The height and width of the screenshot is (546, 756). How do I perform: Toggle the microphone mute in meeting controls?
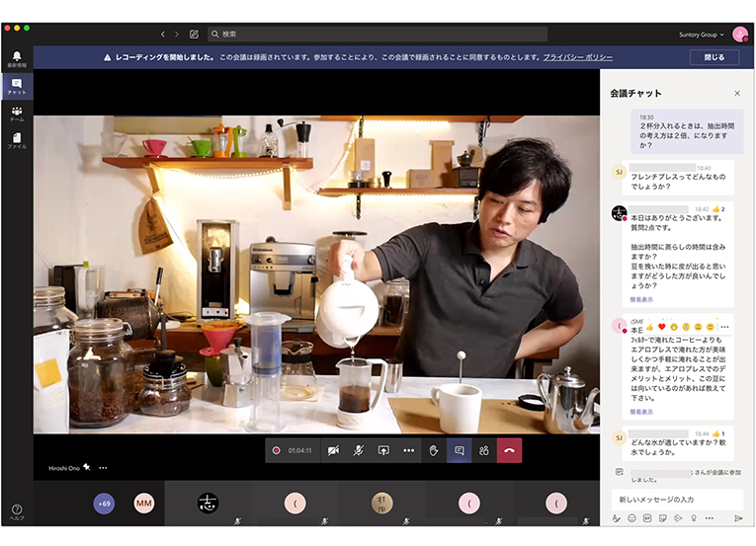(x=358, y=450)
